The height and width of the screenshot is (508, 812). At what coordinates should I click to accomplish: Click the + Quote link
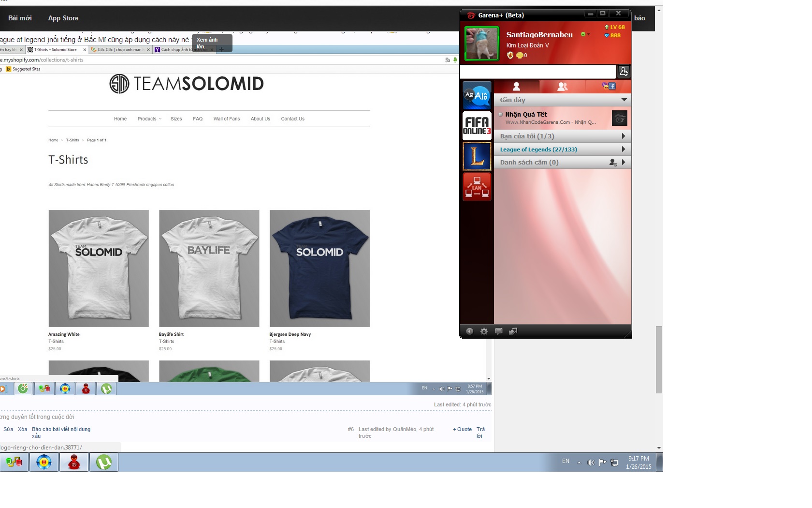tap(462, 429)
